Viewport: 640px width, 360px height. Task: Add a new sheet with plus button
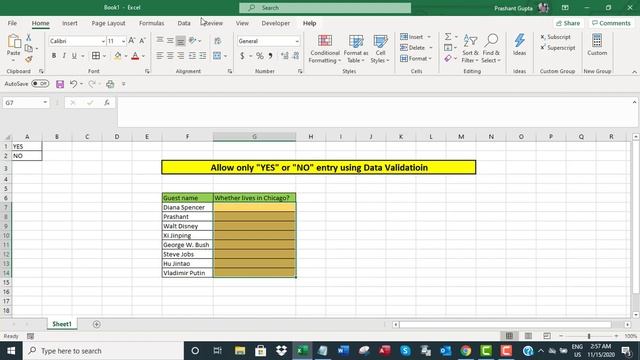coord(96,324)
